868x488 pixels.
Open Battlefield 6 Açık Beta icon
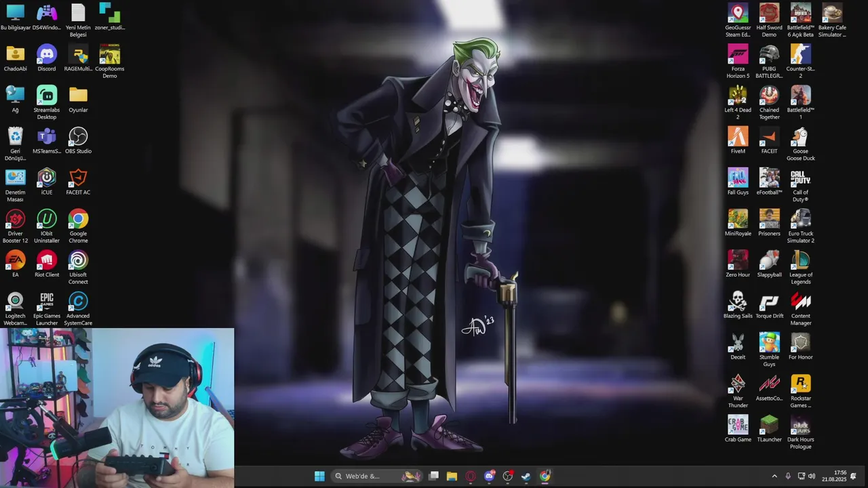[x=801, y=20]
